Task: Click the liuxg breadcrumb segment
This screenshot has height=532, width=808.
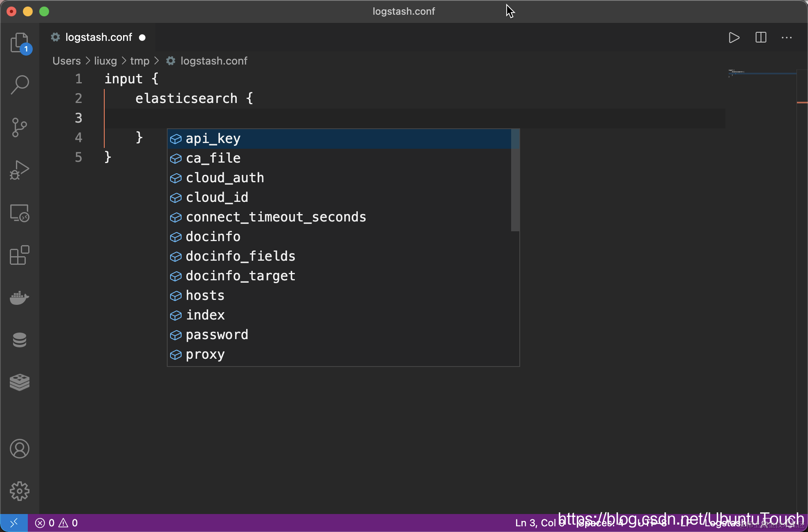Action: 105,61
